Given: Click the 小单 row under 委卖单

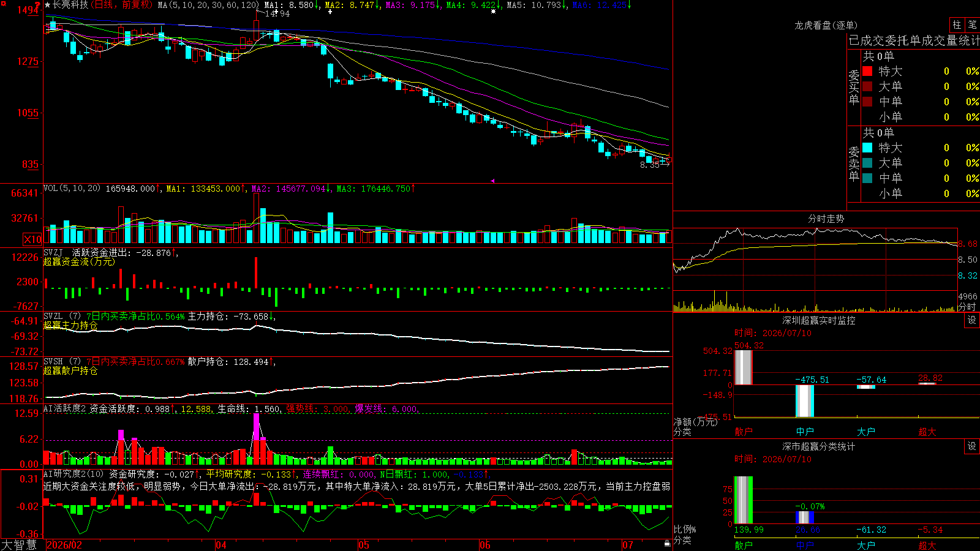Looking at the screenshot, I should point(921,193).
